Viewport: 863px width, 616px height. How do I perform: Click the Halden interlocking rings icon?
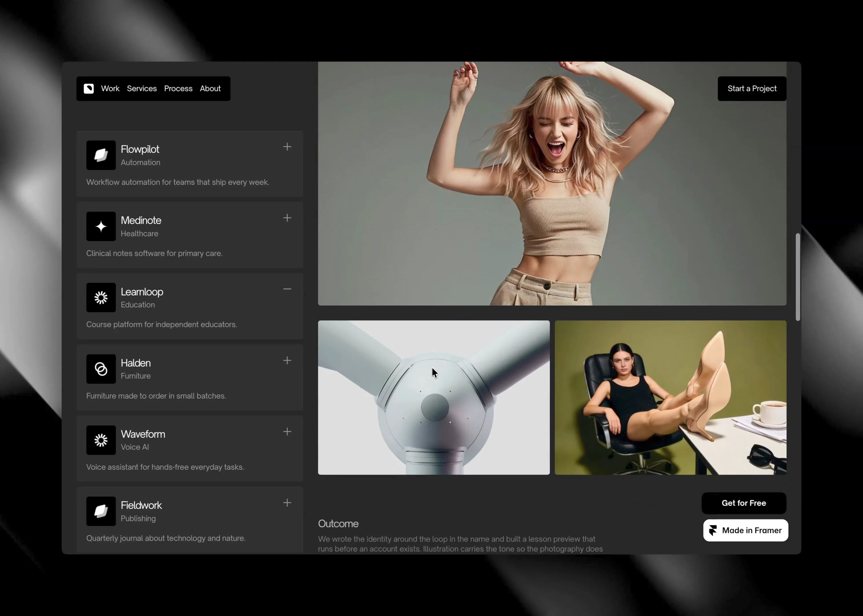101,369
